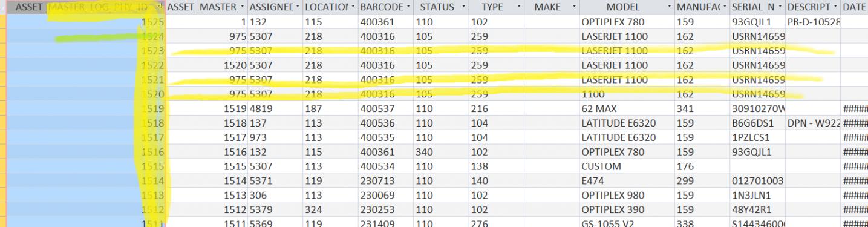Open the ASSIGNED column filter dropdown arrow
The image size is (868, 227).
tap(296, 7)
